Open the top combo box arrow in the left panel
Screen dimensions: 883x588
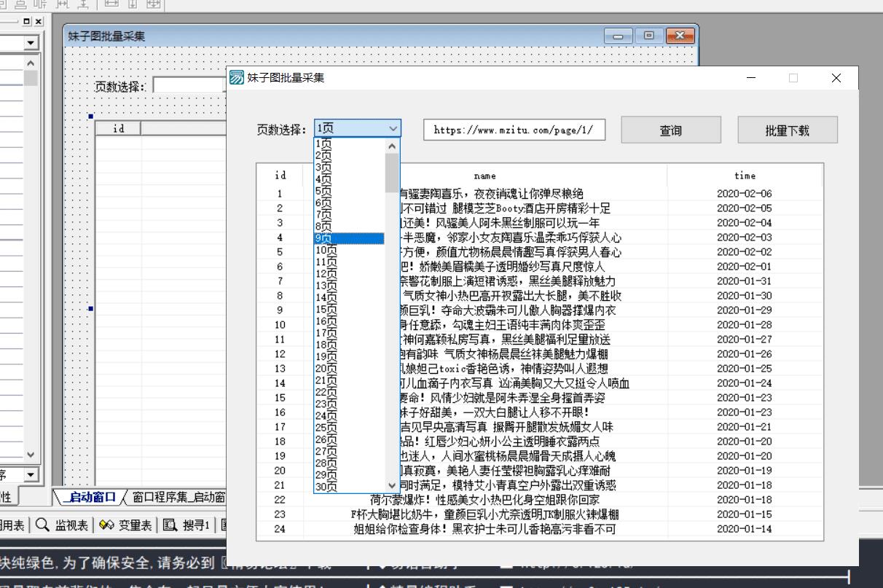click(x=31, y=44)
